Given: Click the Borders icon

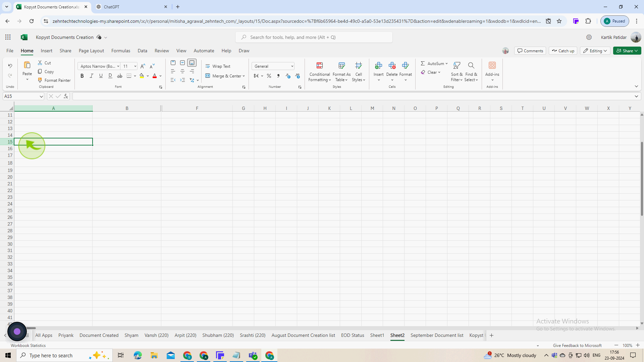Looking at the screenshot, I should (x=129, y=76).
